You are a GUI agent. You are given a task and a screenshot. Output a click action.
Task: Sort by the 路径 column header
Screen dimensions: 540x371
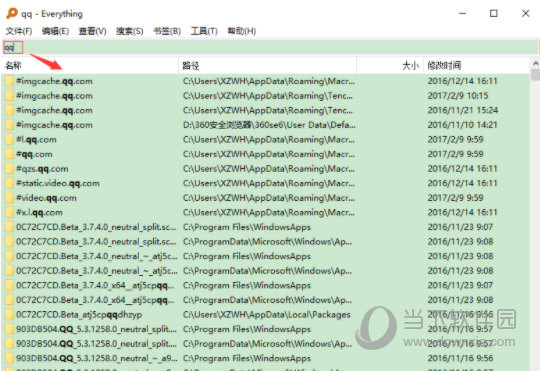tap(267, 65)
